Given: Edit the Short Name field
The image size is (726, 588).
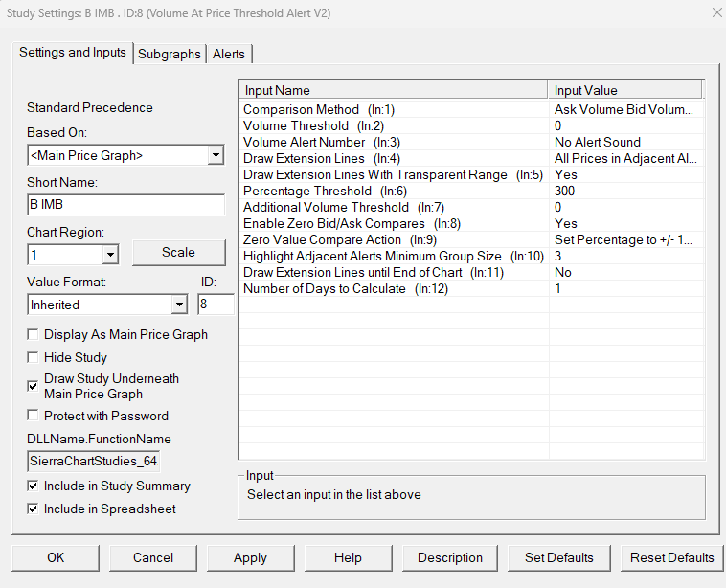Looking at the screenshot, I should pyautogui.click(x=125, y=205).
